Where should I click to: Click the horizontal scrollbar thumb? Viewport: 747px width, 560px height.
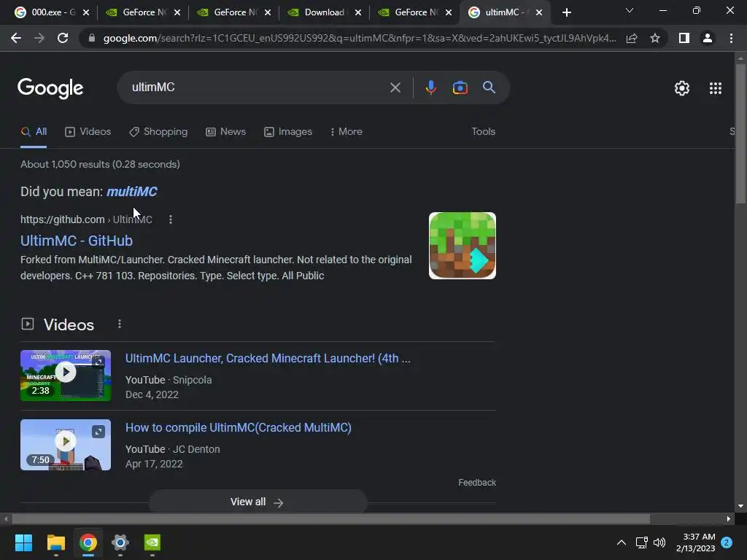[x=330, y=518]
